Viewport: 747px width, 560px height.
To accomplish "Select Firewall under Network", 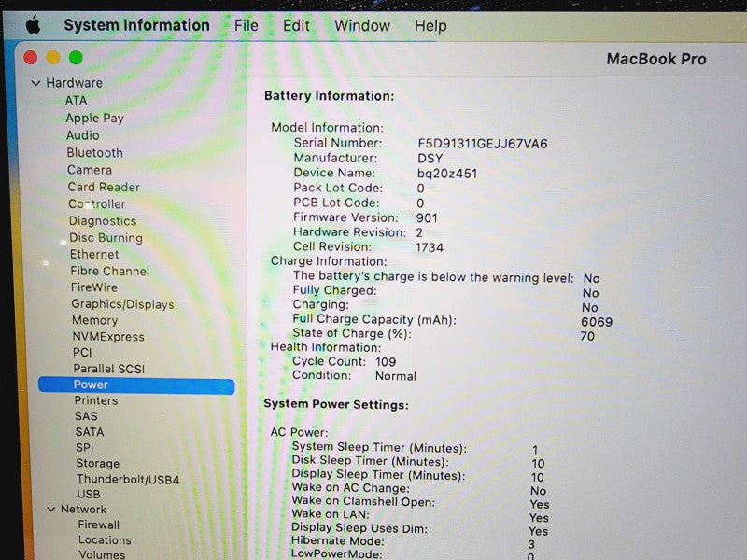I will coord(99,525).
